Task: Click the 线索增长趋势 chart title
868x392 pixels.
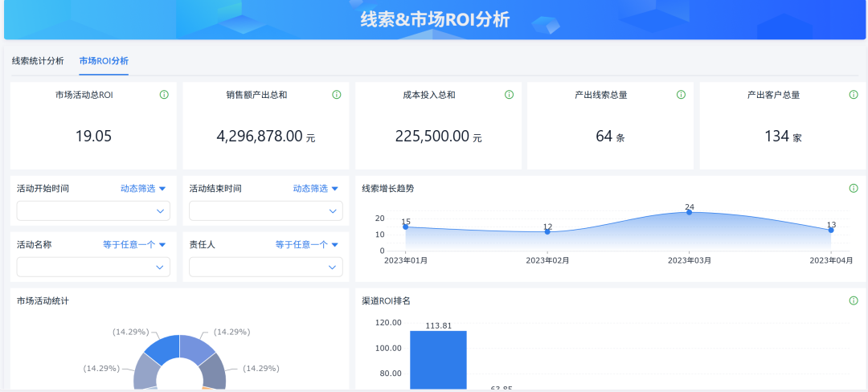Action: tap(387, 189)
